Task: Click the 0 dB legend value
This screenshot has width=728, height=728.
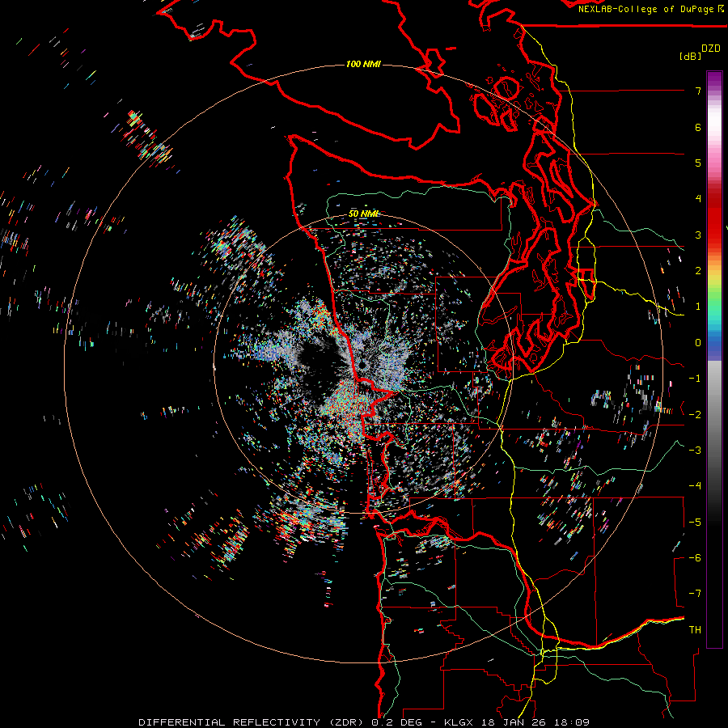Action: click(x=698, y=343)
